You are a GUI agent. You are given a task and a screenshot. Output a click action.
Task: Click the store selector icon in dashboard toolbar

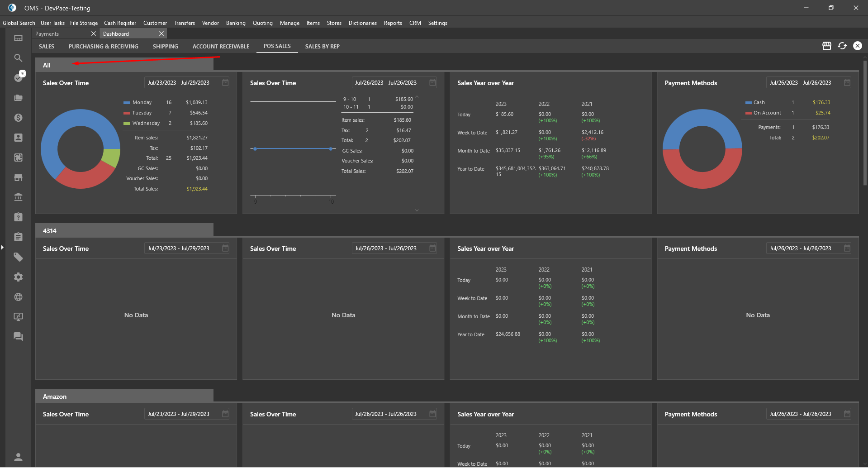tap(826, 46)
